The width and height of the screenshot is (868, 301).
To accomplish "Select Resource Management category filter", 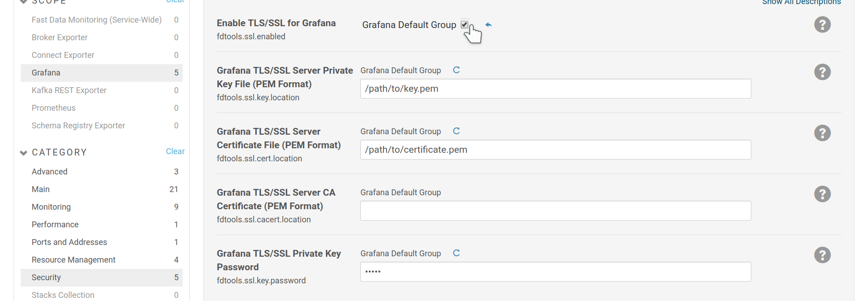I will (102, 260).
